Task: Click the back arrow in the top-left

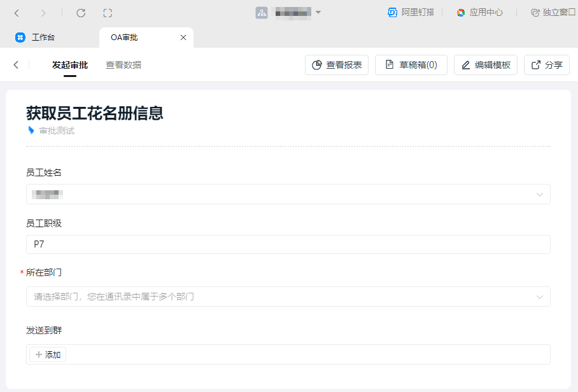Action: click(x=16, y=12)
